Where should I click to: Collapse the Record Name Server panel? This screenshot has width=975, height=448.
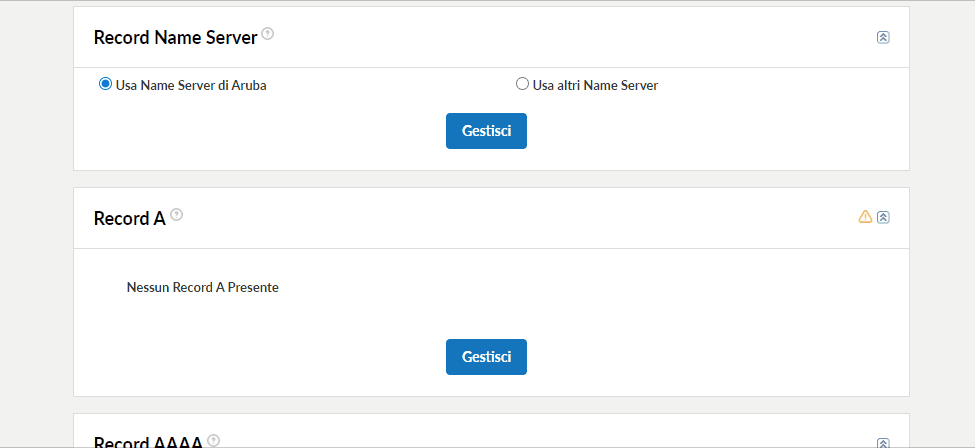click(x=883, y=37)
